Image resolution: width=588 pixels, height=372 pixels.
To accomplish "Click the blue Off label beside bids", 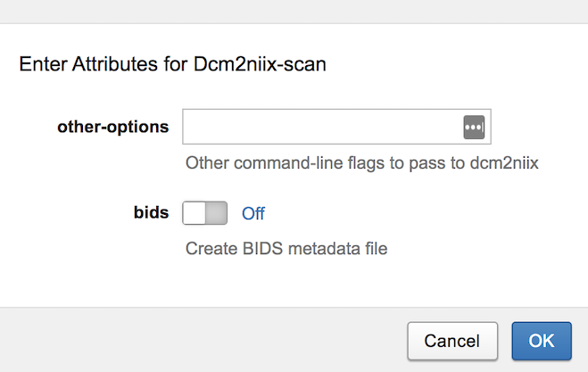I will point(253,214).
